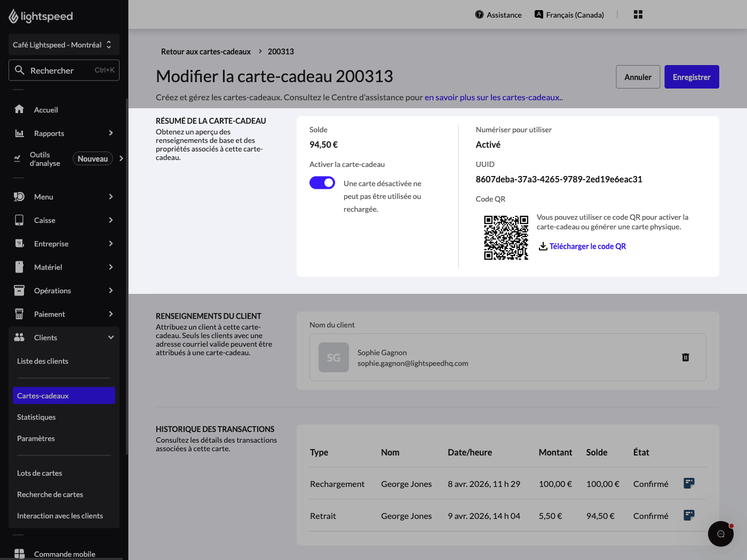The height and width of the screenshot is (560, 747).
Task: Go back via Retour aux cartes-cadeaux
Action: pos(206,52)
